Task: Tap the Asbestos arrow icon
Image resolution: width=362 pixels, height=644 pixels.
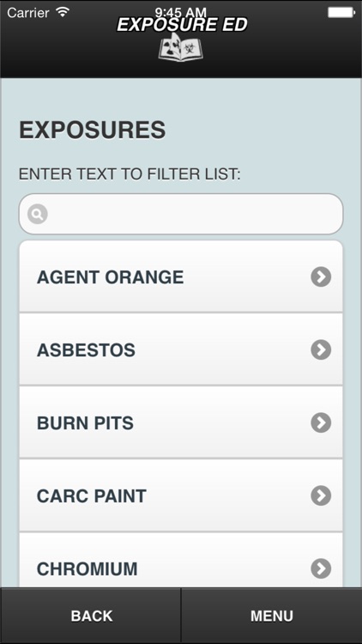Action: pyautogui.click(x=321, y=350)
